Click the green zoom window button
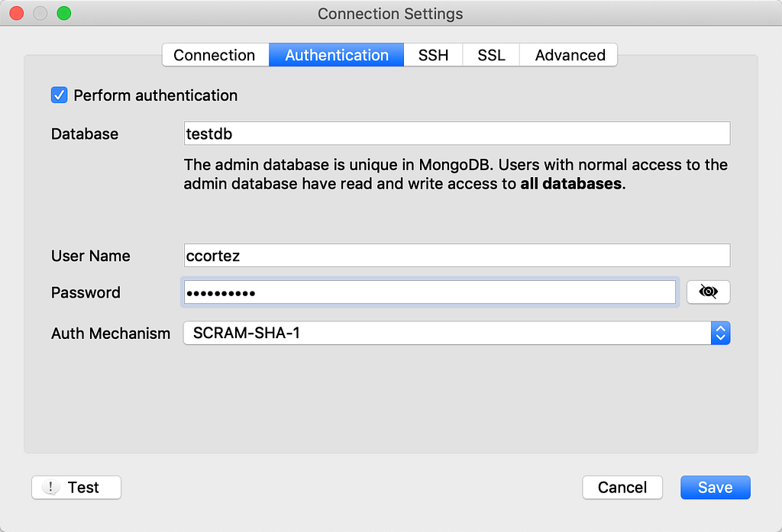Screen dimensions: 782x532 (64, 13)
